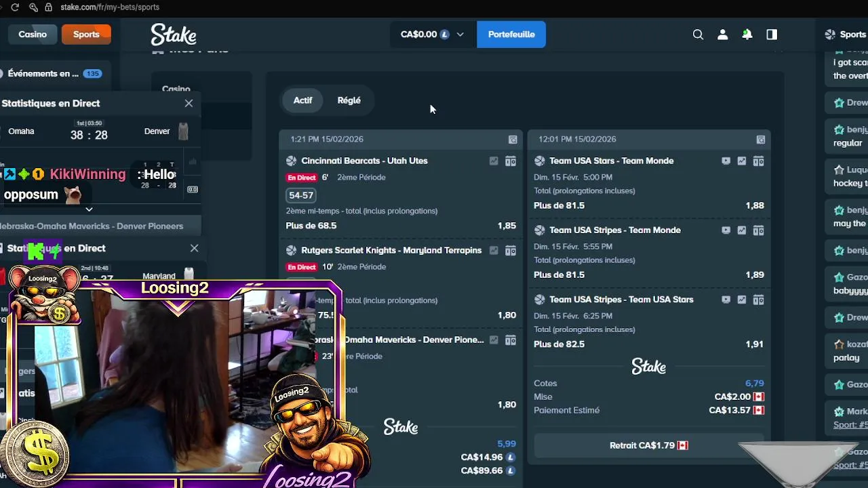Toggle the right sidebar panel icon

pyautogui.click(x=772, y=35)
